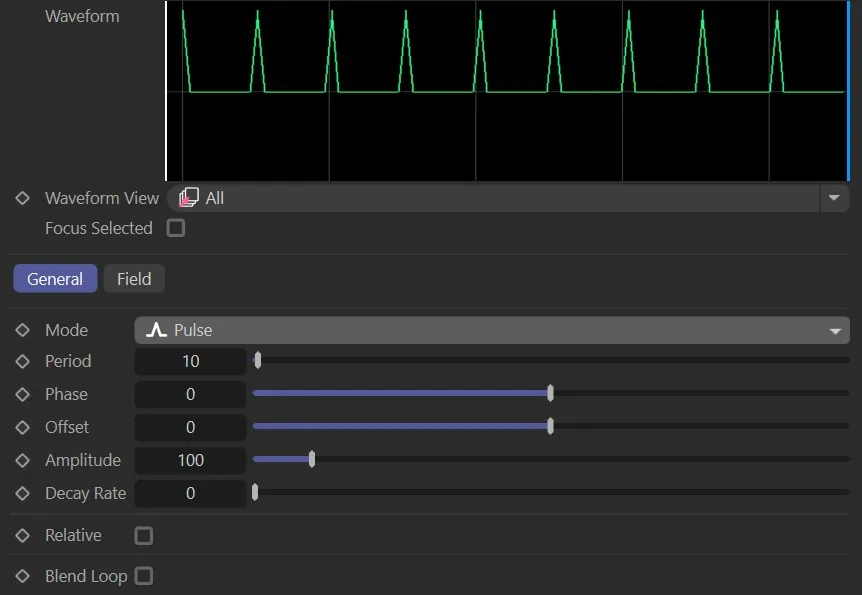Viewport: 862px width, 595px height.
Task: Expand the All waveform selector
Action: [834, 197]
